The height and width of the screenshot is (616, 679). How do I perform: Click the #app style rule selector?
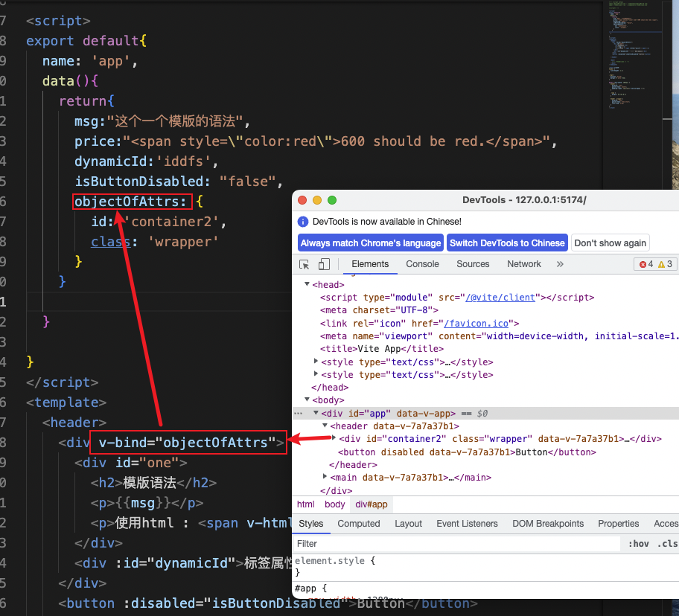pos(310,588)
